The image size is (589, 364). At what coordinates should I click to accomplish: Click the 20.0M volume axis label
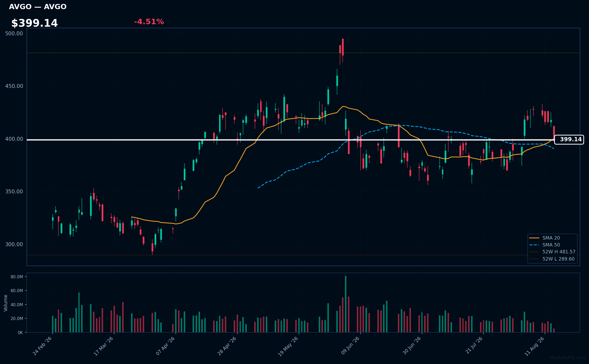17,319
